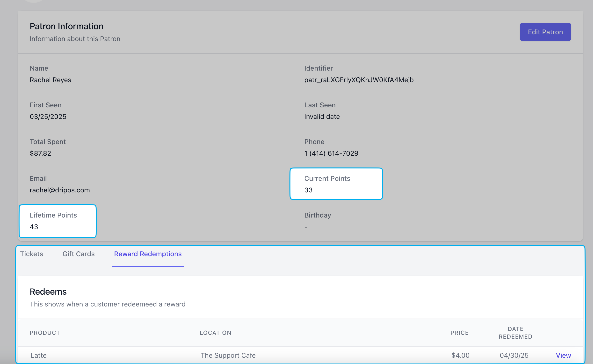Click the patron name Rachel Reyes

(x=50, y=80)
